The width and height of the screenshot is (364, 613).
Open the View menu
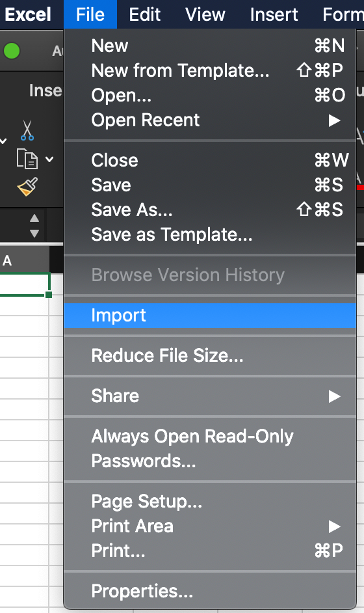[x=205, y=14]
